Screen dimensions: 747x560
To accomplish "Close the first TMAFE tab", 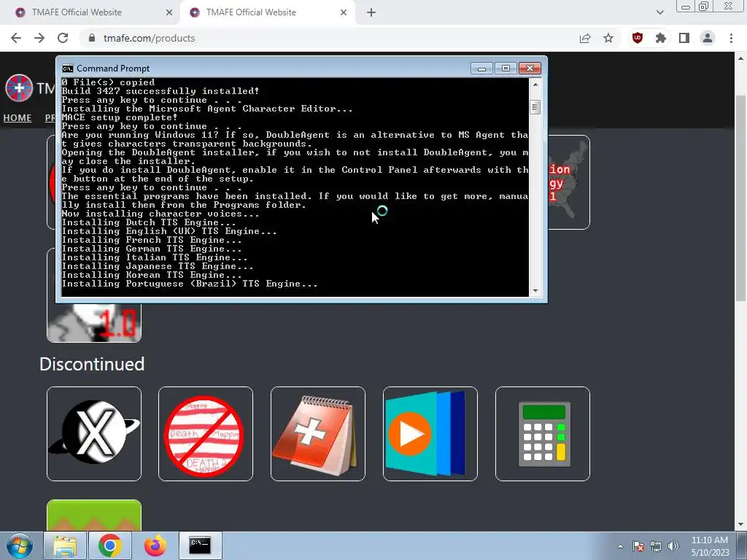I will point(169,12).
